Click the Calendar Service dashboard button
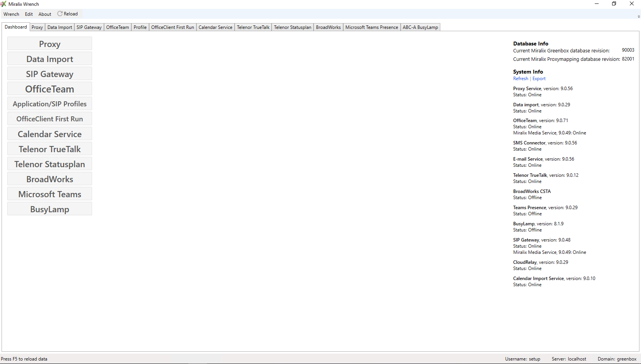This screenshot has height=364, width=641. coord(50,134)
